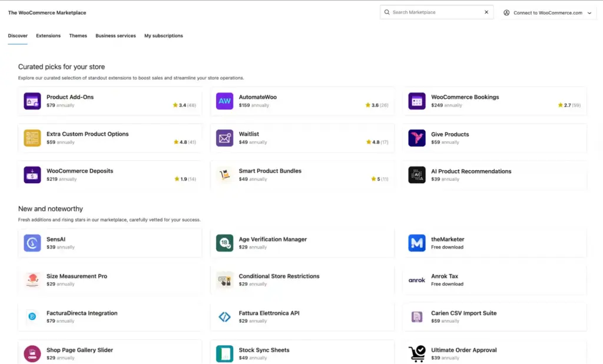This screenshot has width=603, height=364.
Task: Open WooCommerce Bookings via its calendar icon
Action: pos(417,101)
